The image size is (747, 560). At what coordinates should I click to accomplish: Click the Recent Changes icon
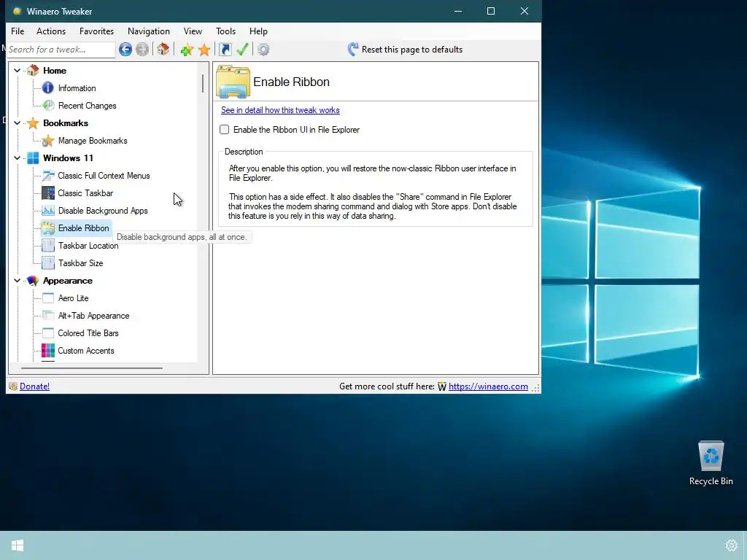(x=48, y=105)
